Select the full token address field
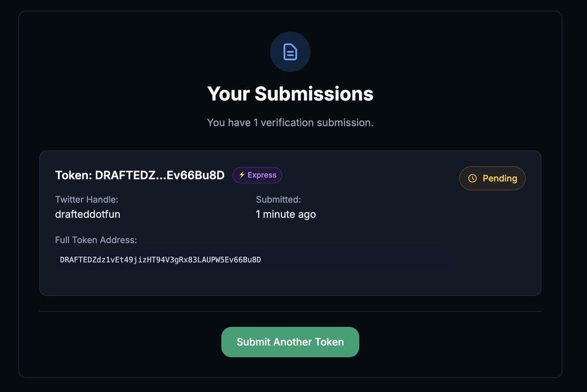 pyautogui.click(x=253, y=260)
